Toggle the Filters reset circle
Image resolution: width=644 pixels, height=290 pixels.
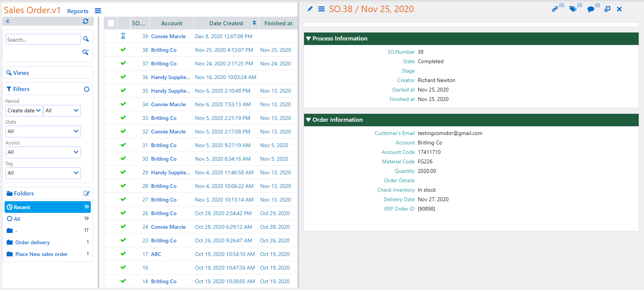coord(87,89)
